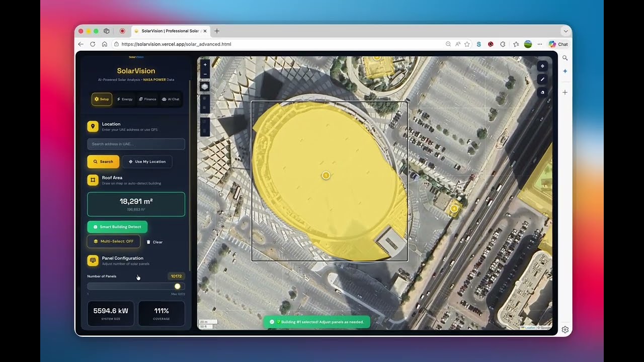The height and width of the screenshot is (362, 644).
Task: Click the Panel Configuration solar panel icon
Action: (93, 260)
